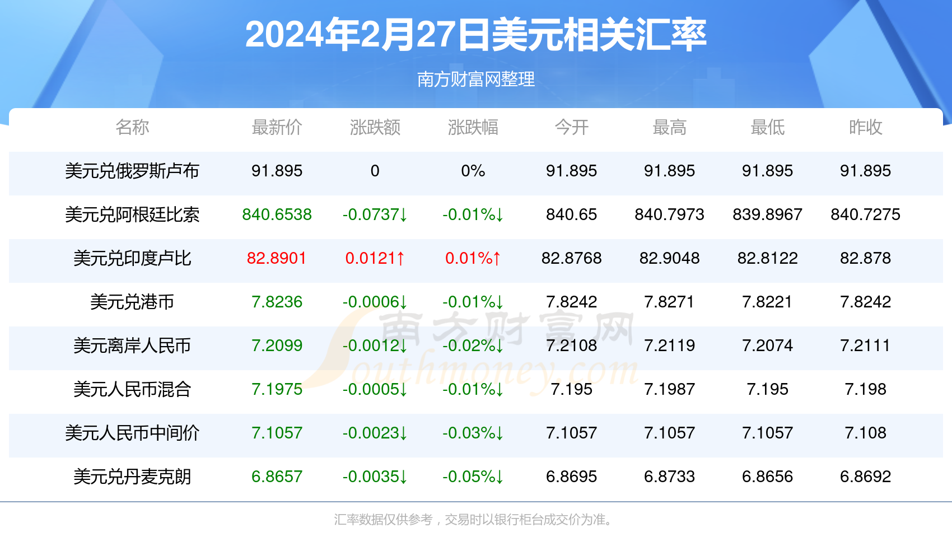
Task: Click latest price 6.8657 for 丹麦克朗
Action: (277, 477)
